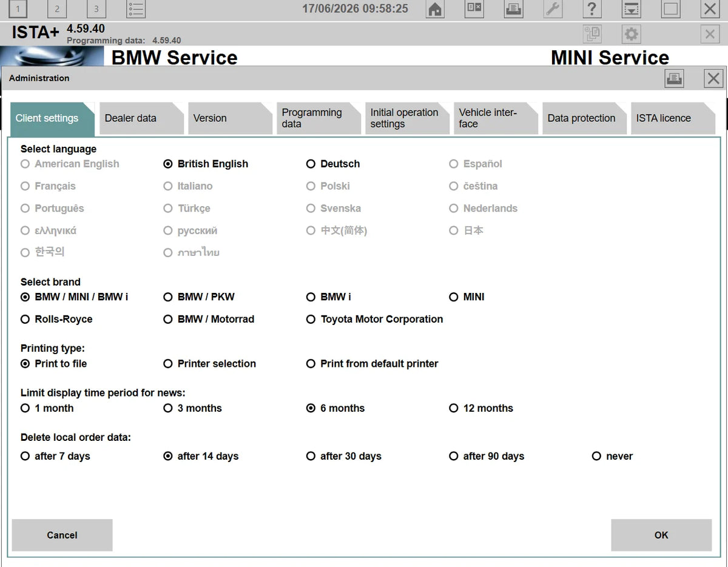Limit news display to 3 months
This screenshot has width=728, height=567.
pyautogui.click(x=193, y=408)
